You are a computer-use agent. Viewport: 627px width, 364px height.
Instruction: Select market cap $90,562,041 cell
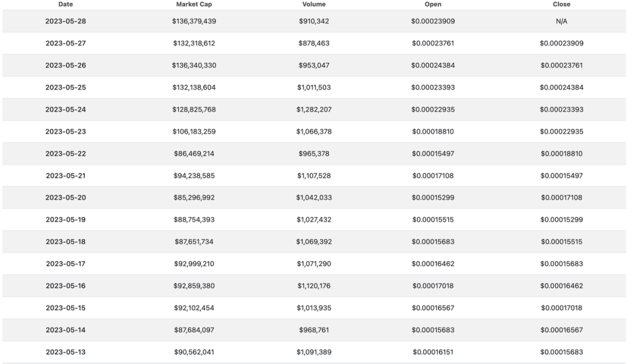(x=194, y=352)
